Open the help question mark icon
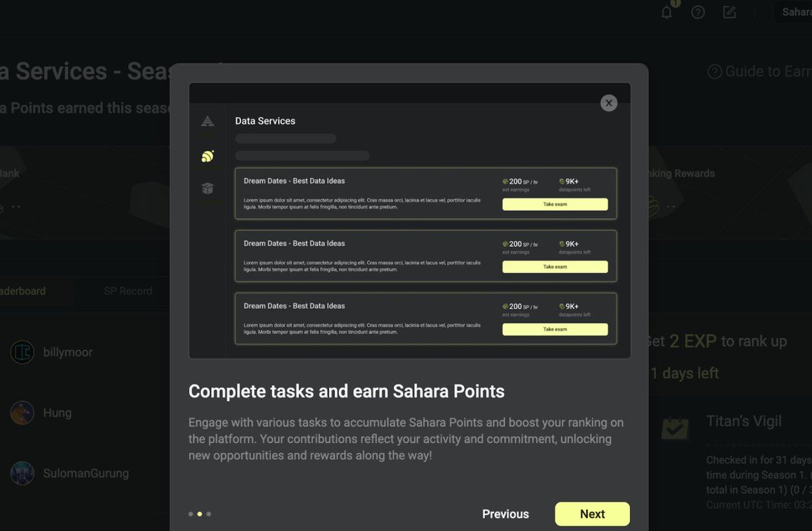 tap(698, 12)
